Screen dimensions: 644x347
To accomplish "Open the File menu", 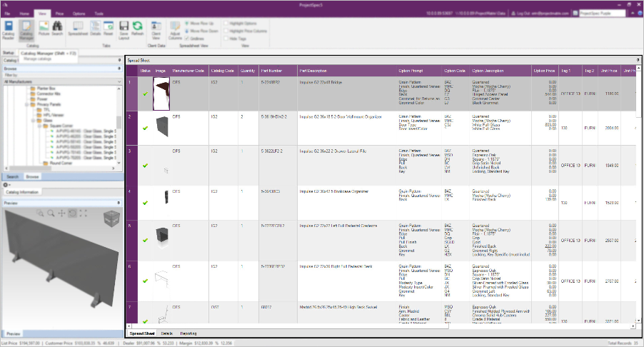I will [7, 14].
